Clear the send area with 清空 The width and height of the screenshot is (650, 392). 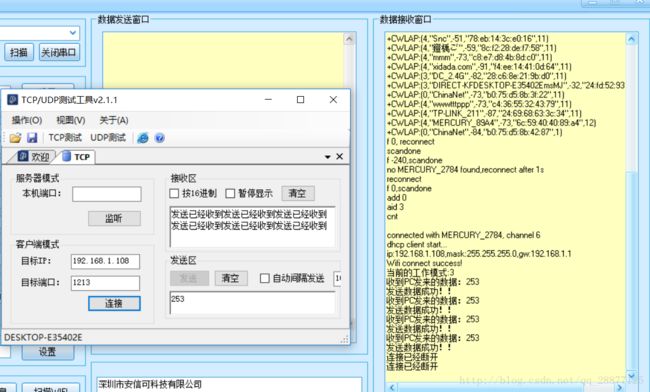click(231, 278)
